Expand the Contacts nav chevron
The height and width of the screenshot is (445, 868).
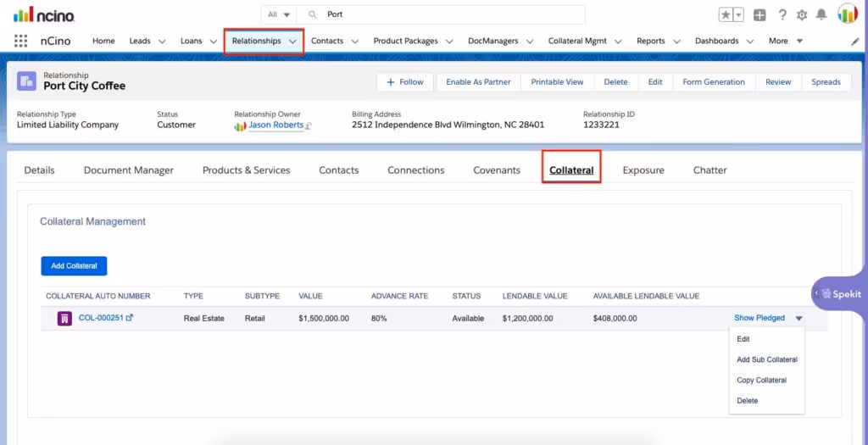pos(355,41)
